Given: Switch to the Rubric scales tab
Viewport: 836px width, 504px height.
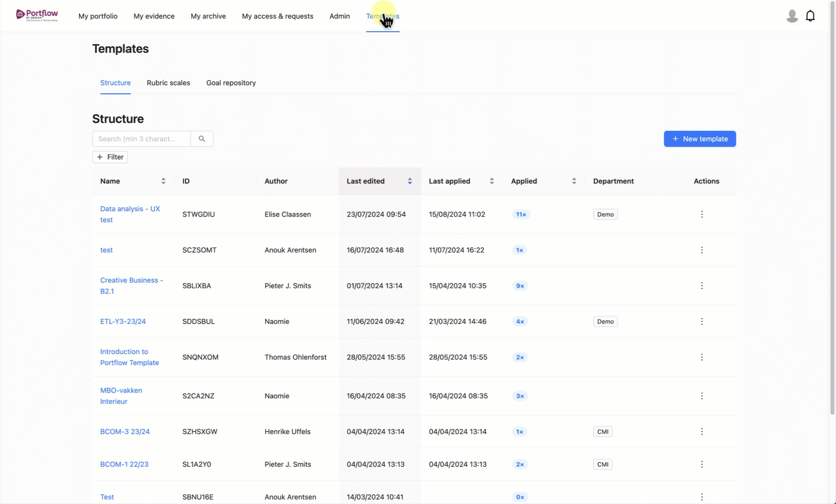Looking at the screenshot, I should point(169,83).
